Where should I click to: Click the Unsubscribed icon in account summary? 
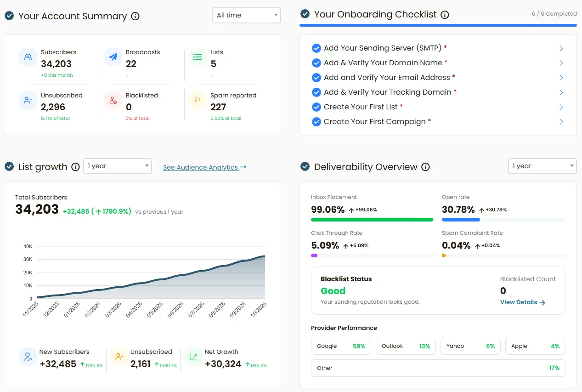28,100
